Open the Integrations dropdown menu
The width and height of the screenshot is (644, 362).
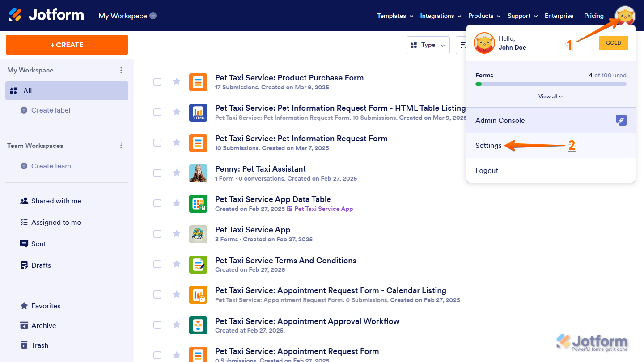click(441, 16)
